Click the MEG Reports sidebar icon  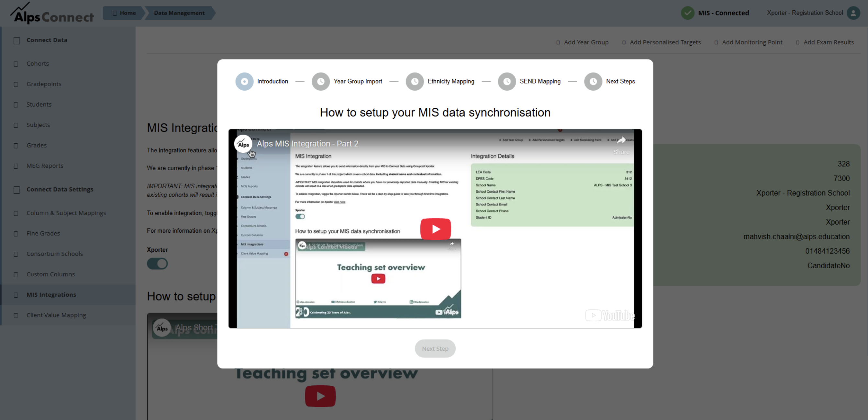16,166
